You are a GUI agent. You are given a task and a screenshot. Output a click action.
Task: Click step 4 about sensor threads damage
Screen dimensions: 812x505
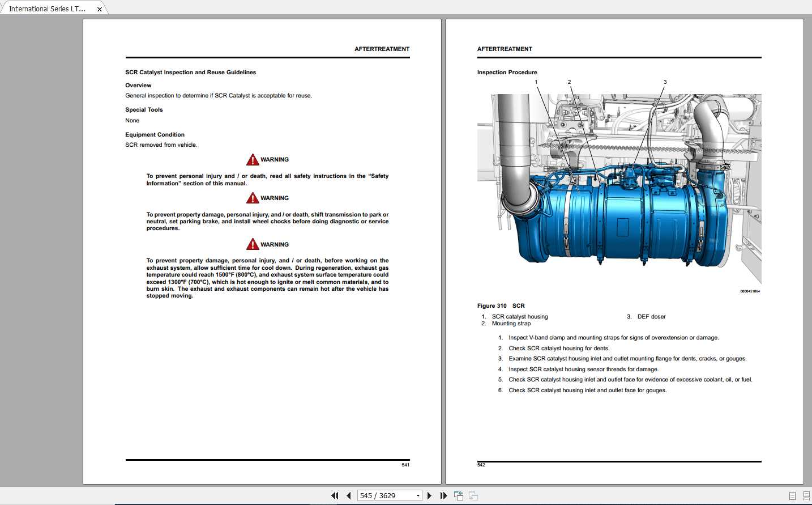click(x=583, y=370)
